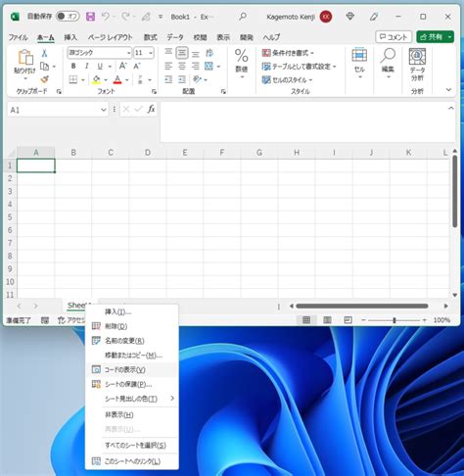Screen dimensions: 464x476
Task: Click the Orientation text angle icon
Action: point(198,79)
